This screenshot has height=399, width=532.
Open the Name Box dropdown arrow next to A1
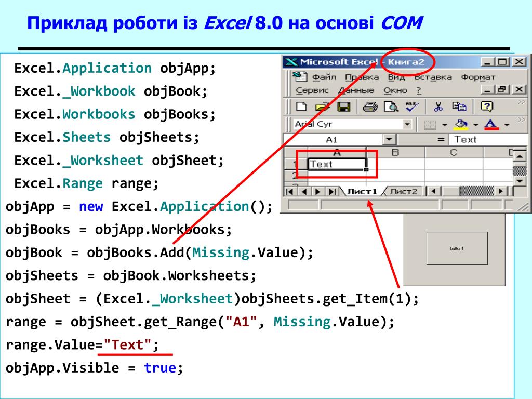389,139
